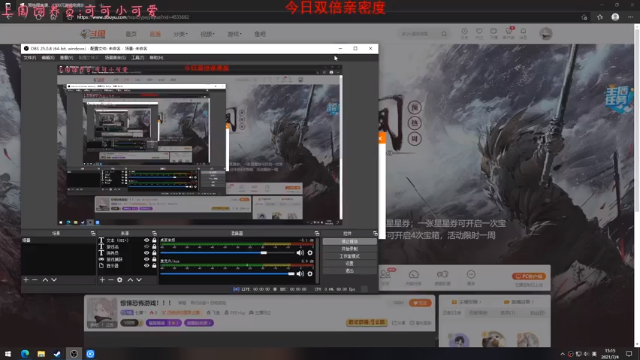Image resolution: width=640 pixels, height=360 pixels.
Task: Open the browser profile icon
Action: click(x=615, y=17)
